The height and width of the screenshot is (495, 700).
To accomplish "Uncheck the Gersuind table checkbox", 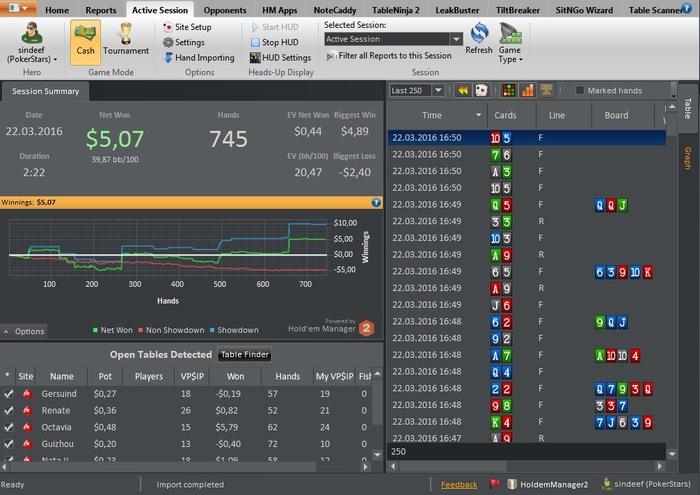I will tap(9, 395).
